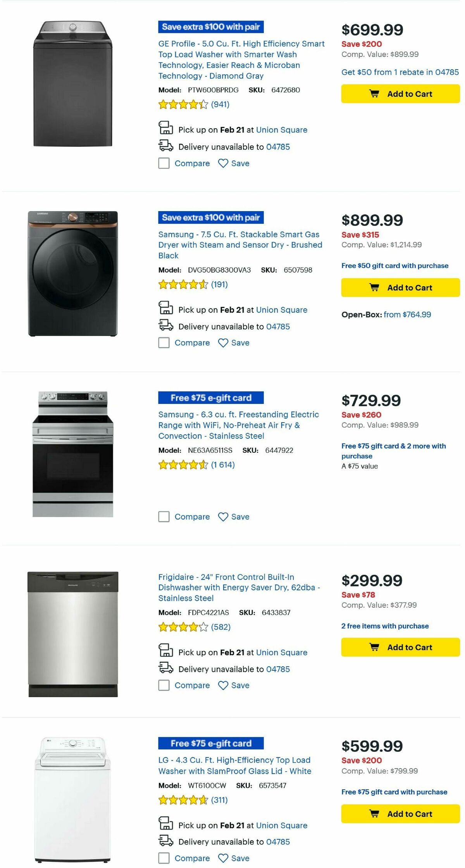Tick the Compare checkbox for LG washer
Image resolution: width=465 pixels, height=868 pixels.
click(163, 858)
